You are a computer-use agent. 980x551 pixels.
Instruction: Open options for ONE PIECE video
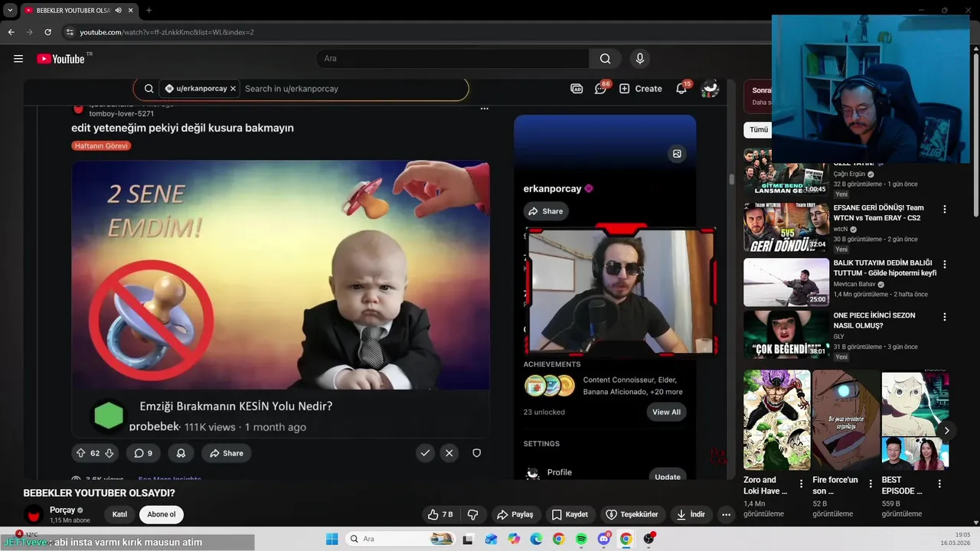point(945,316)
